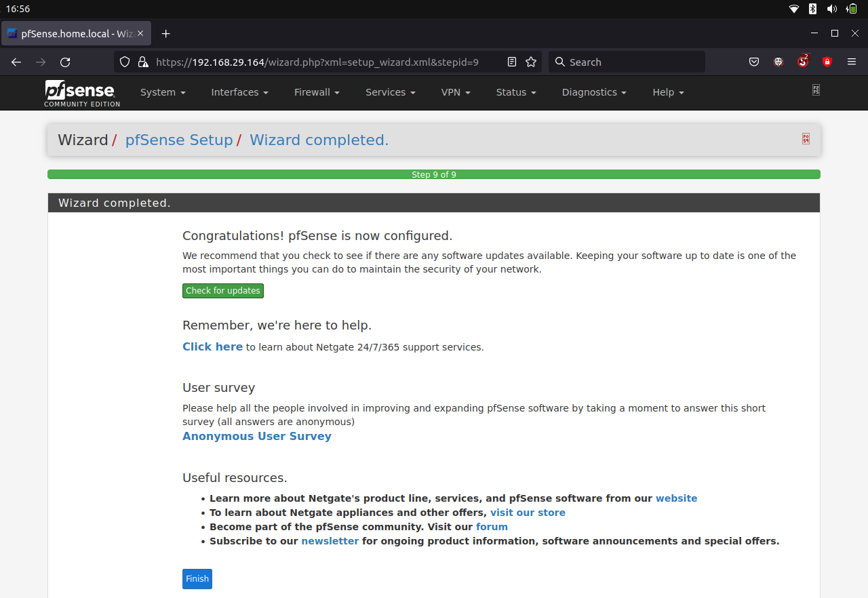Click the Wizard completed. breadcrumb link
Image resolution: width=868 pixels, height=598 pixels.
319,140
